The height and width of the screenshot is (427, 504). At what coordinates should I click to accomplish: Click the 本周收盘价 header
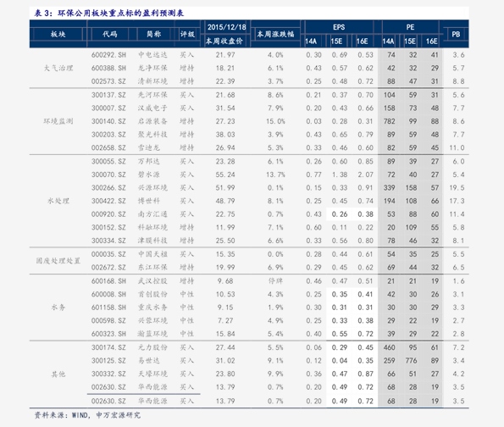coord(224,42)
